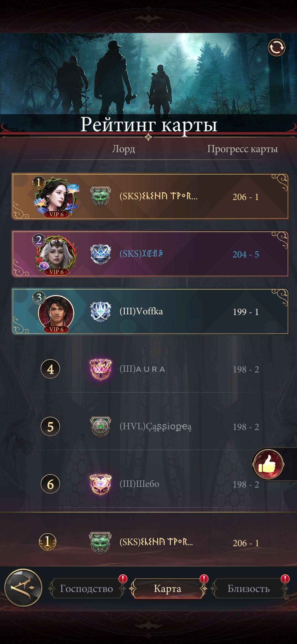Open third-place Voffka avatar portrait
Viewport: 297px width, 644px height.
point(56,313)
